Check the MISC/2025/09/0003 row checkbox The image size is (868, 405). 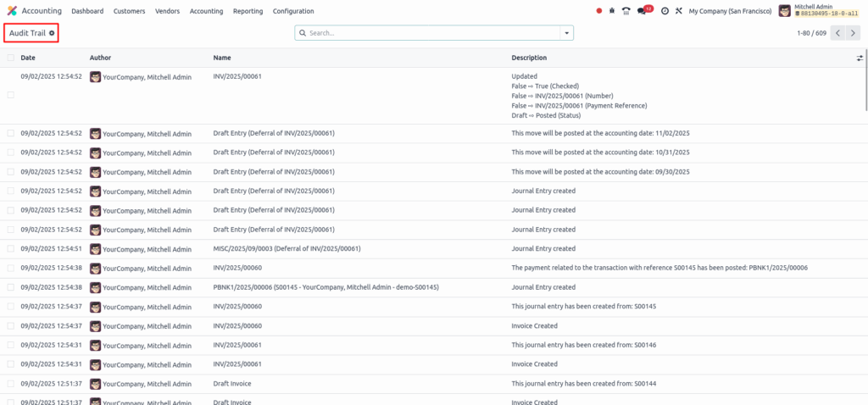10,248
